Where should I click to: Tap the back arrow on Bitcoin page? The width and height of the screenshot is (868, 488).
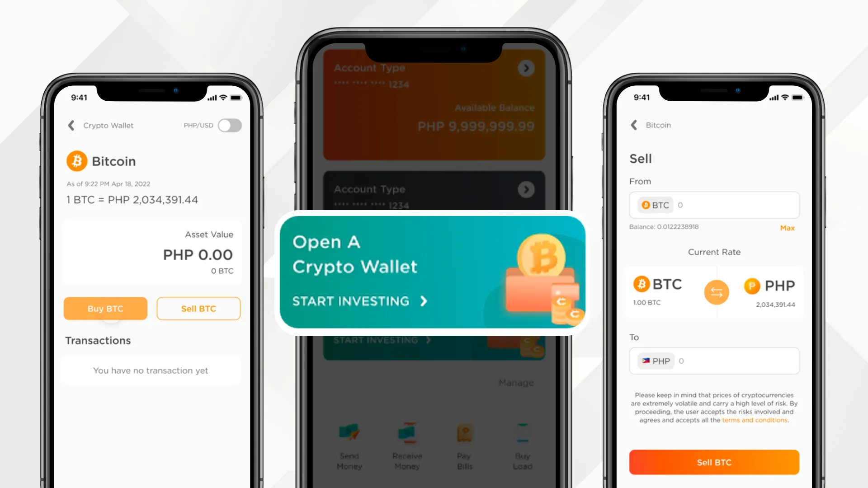[x=634, y=125]
